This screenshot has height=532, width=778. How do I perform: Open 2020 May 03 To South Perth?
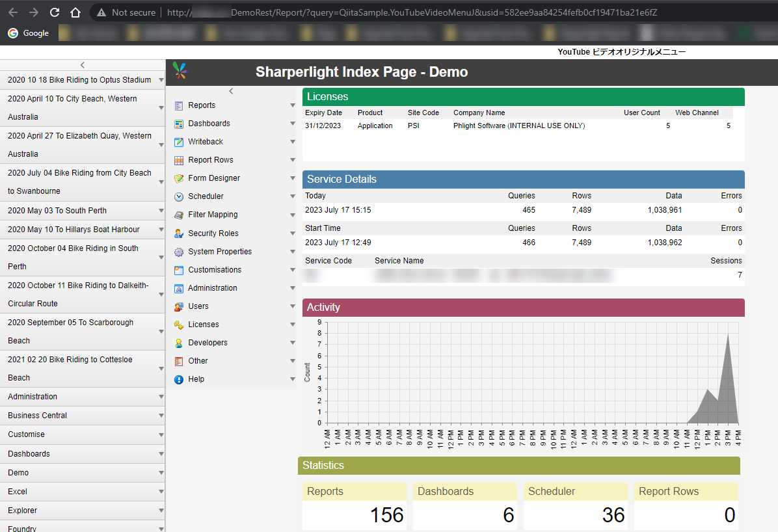[x=57, y=211]
